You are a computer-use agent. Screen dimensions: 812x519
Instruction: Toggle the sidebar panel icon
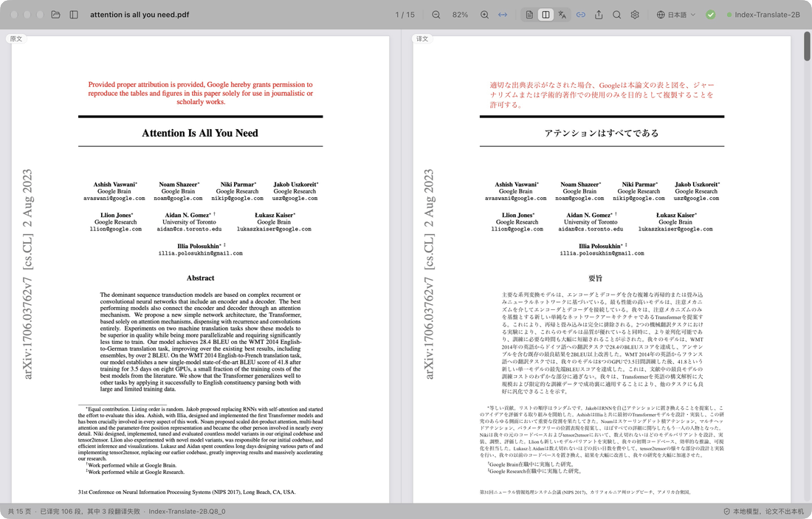point(74,15)
